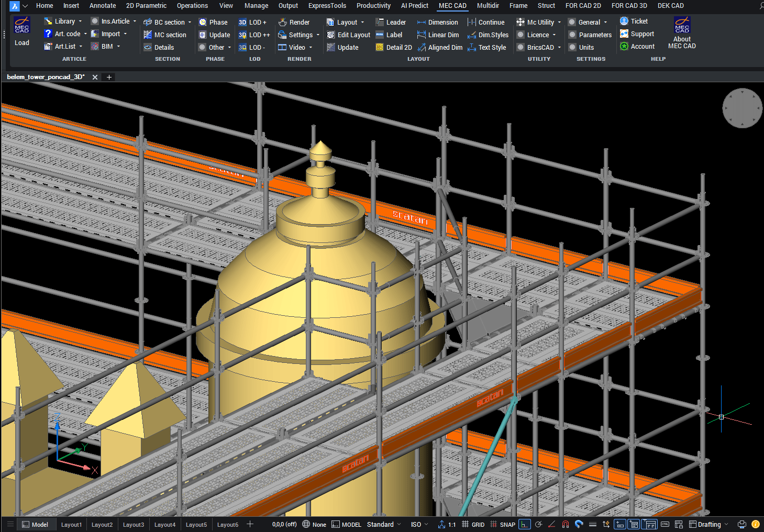764x532 pixels.
Task: Click the view compass navigation widget
Action: (742, 108)
